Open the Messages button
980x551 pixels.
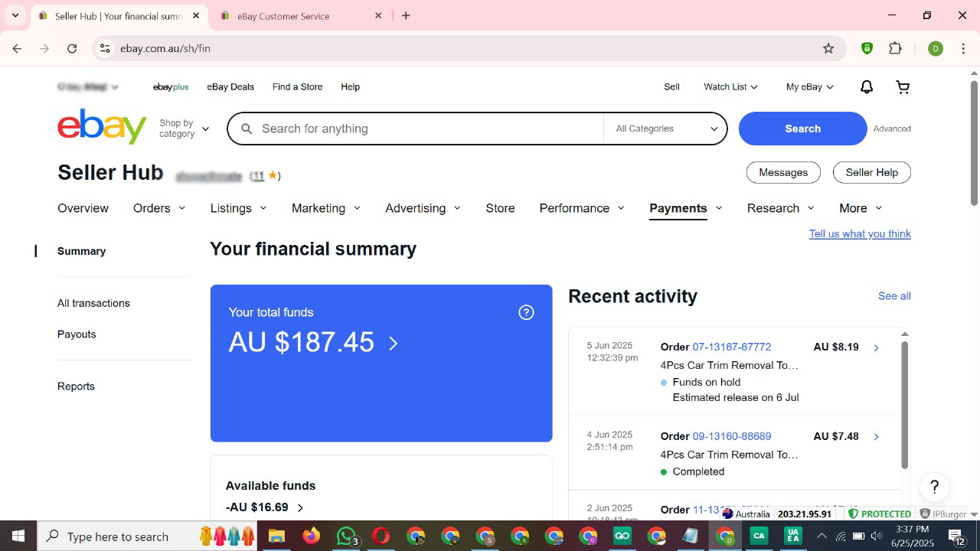783,173
